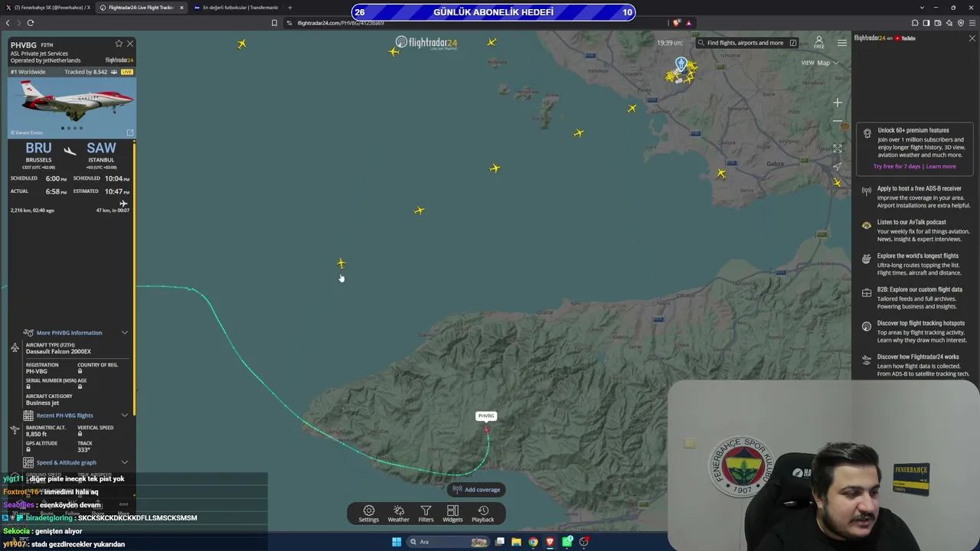This screenshot has height=551, width=980.
Task: Click the browser address bar URL
Action: pos(341,23)
